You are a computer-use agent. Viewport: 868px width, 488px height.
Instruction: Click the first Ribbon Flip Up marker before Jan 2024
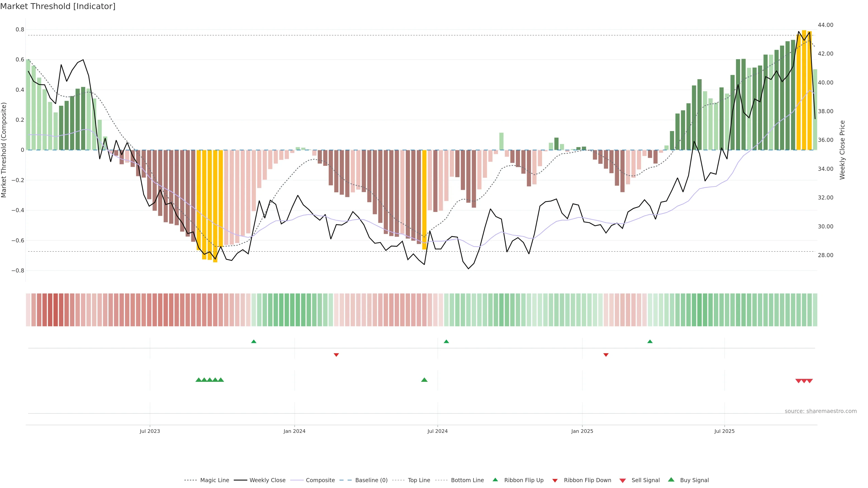[x=254, y=342]
